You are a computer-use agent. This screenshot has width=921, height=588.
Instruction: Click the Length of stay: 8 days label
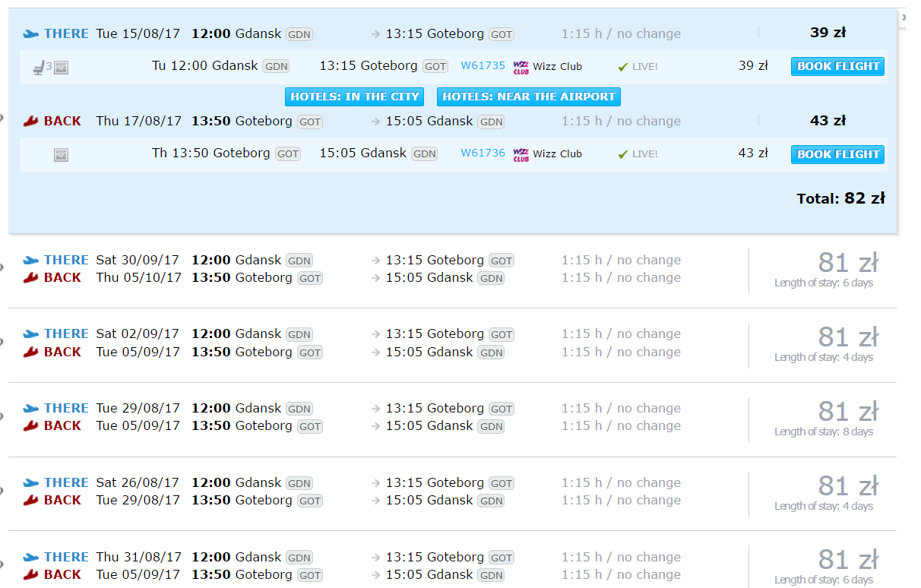pyautogui.click(x=824, y=432)
